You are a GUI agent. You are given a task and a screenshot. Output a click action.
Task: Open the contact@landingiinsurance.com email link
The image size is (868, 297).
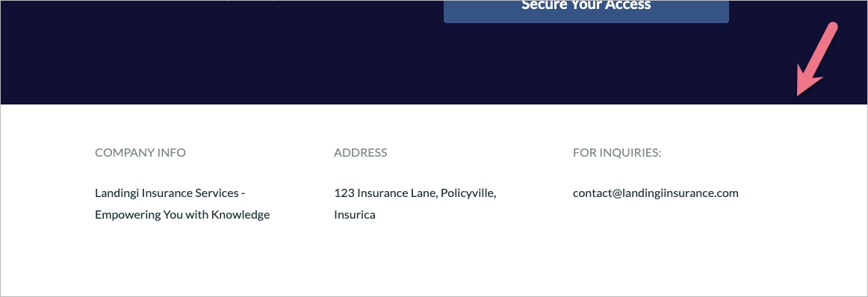[655, 193]
